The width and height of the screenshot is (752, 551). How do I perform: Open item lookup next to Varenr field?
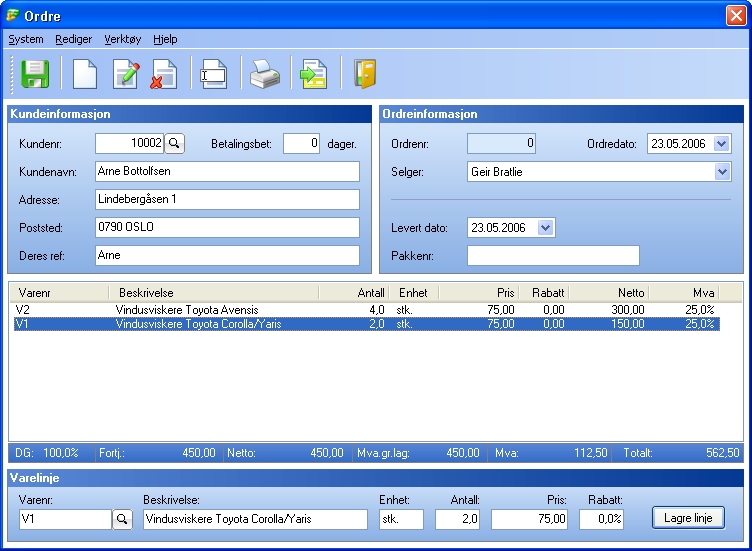122,519
